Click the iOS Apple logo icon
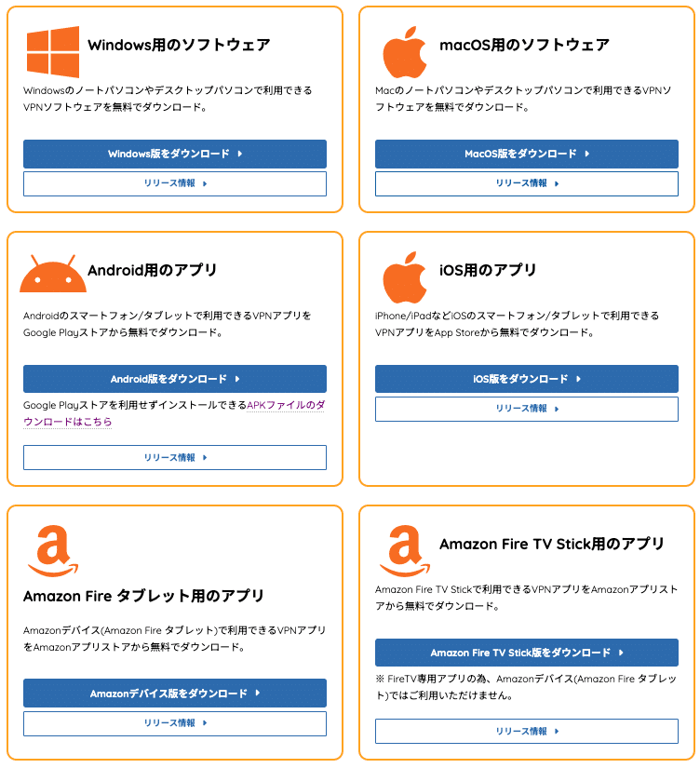This screenshot has width=700, height=768. click(x=404, y=276)
